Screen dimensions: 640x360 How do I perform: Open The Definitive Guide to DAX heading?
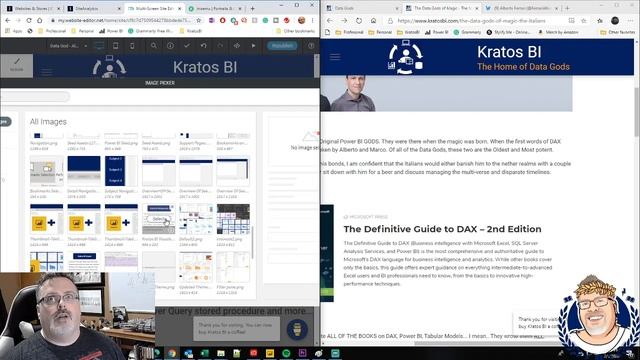(x=442, y=229)
